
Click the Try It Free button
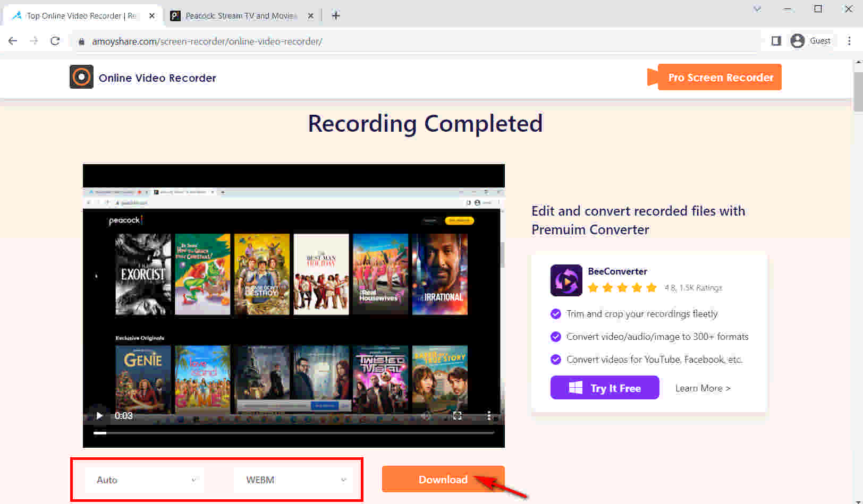point(605,388)
